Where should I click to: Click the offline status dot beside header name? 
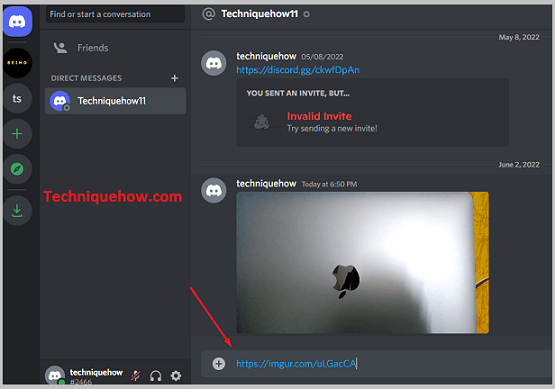coord(307,14)
